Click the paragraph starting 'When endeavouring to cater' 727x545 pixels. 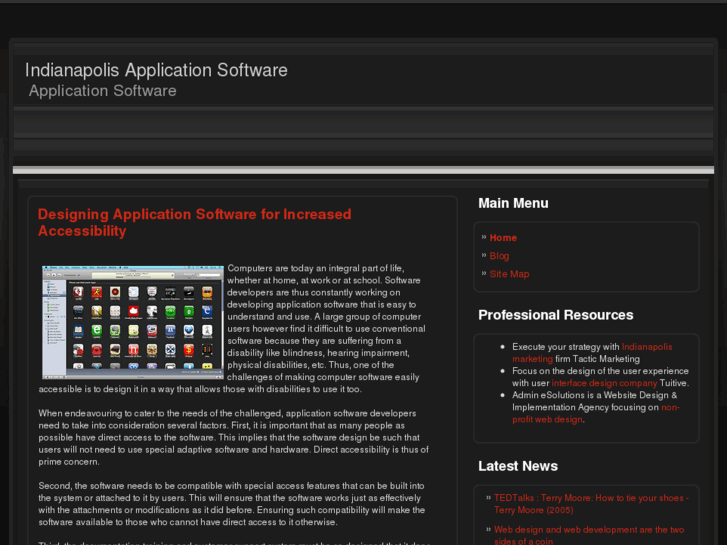point(234,437)
